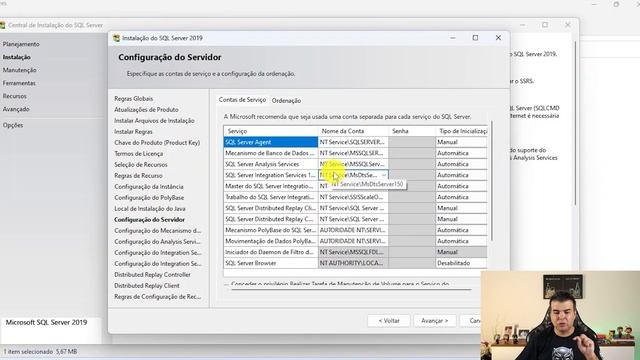Click the Nome da Conta column header
Image resolution: width=640 pixels, height=360 pixels.
tap(353, 131)
